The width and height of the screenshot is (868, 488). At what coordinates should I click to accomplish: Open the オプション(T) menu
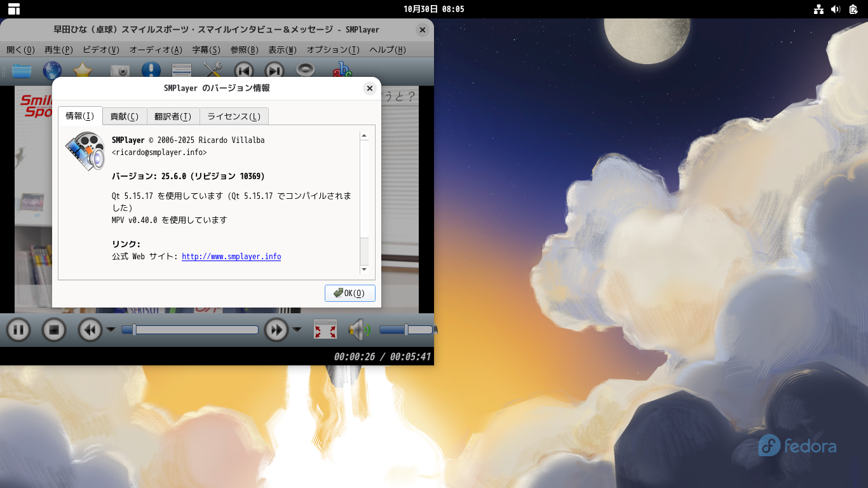334,50
